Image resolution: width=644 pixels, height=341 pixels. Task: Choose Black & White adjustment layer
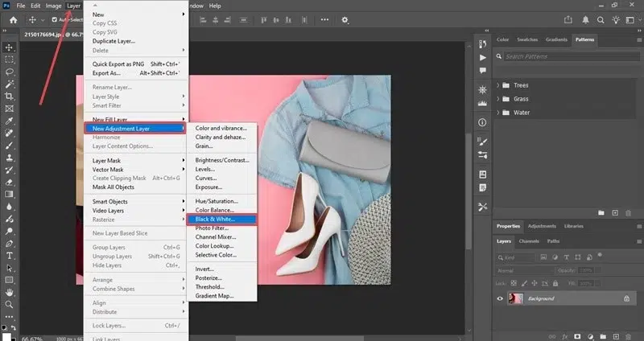click(222, 219)
